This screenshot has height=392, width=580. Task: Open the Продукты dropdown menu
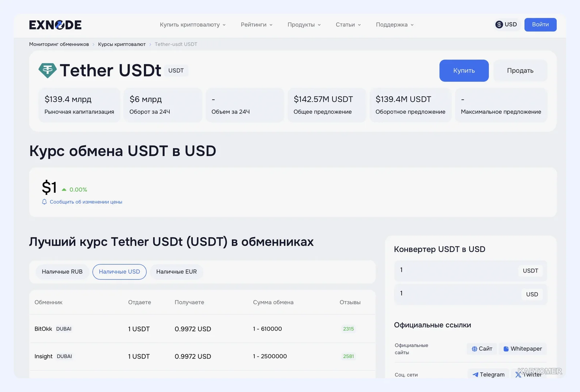click(x=304, y=25)
